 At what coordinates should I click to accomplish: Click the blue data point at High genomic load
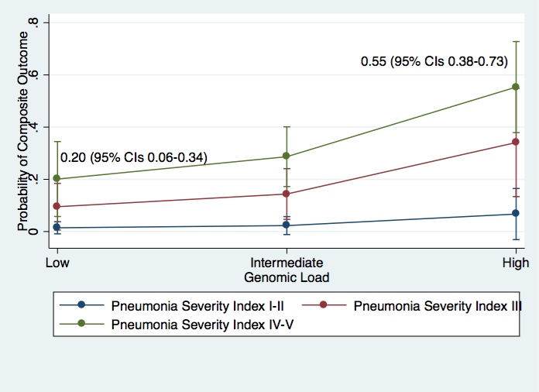click(x=516, y=213)
